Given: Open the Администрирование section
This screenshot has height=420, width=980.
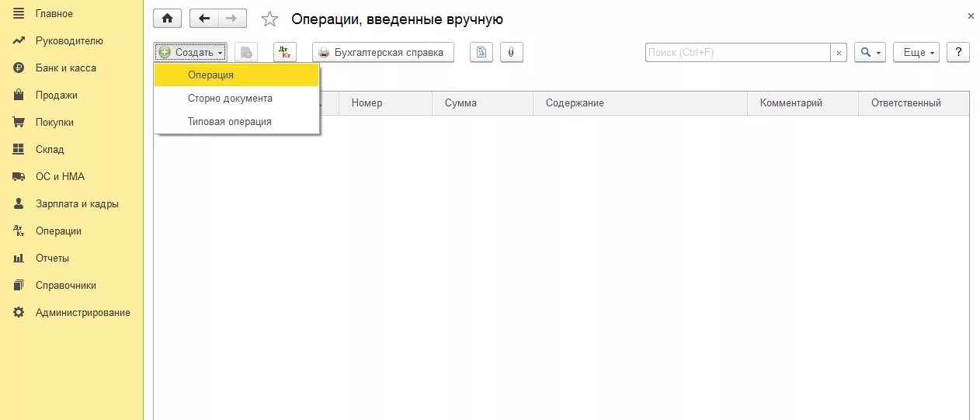Looking at the screenshot, I should click(x=83, y=312).
